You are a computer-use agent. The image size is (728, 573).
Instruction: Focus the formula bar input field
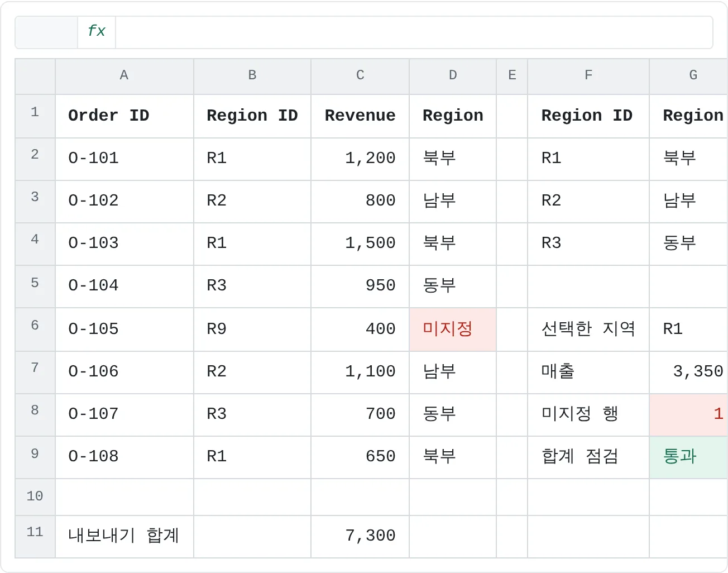coord(414,32)
